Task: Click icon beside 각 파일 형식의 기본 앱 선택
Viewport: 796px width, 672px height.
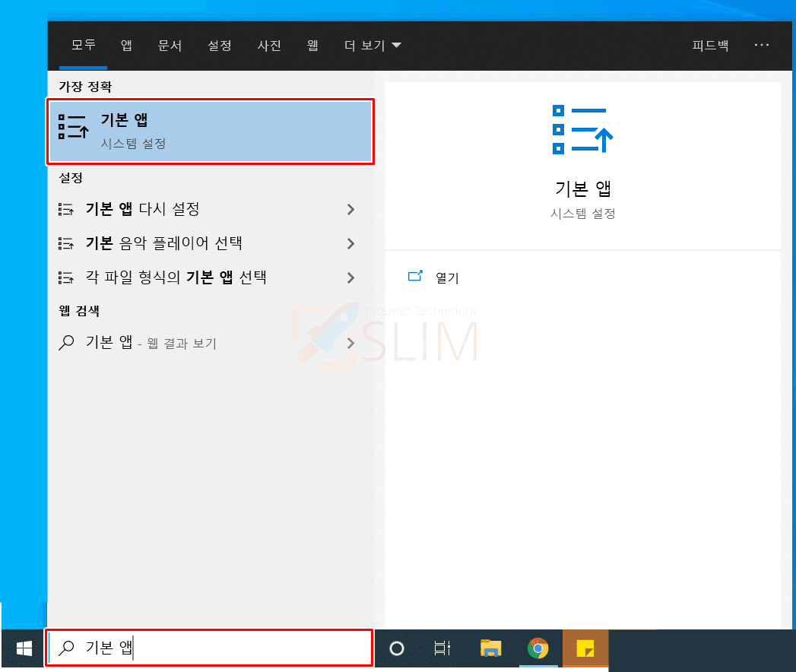Action: pos(66,277)
